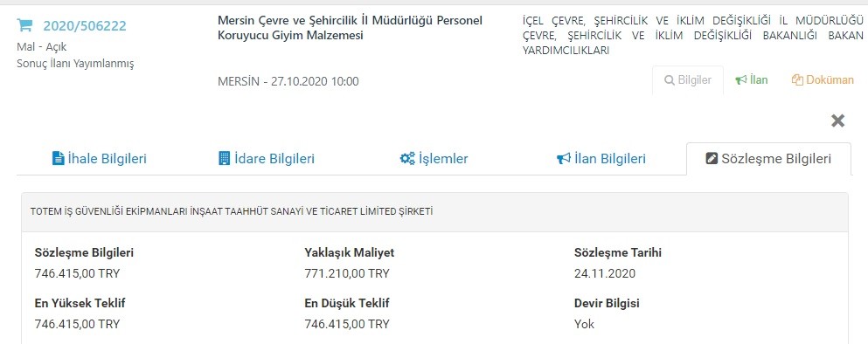Screen dimensions: 868x344
Task: Click the magnifier icon beside Bilgiler
Action: pos(670,80)
